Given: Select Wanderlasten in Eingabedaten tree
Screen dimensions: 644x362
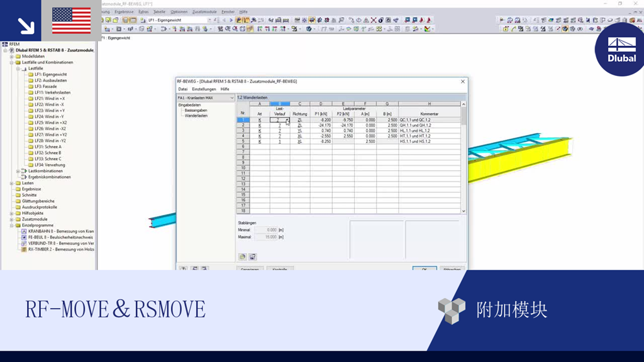Looking at the screenshot, I should (x=196, y=116).
